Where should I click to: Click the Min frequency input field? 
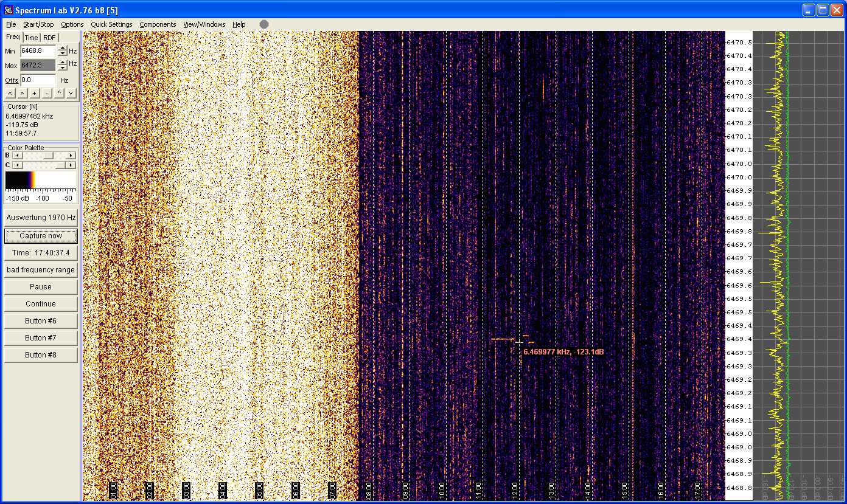pos(38,51)
